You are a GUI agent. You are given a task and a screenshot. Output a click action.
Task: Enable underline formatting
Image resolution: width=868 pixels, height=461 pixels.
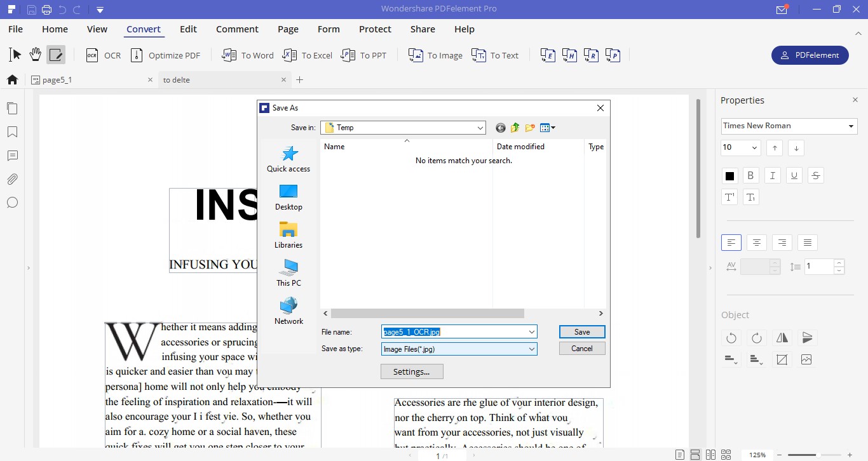794,175
